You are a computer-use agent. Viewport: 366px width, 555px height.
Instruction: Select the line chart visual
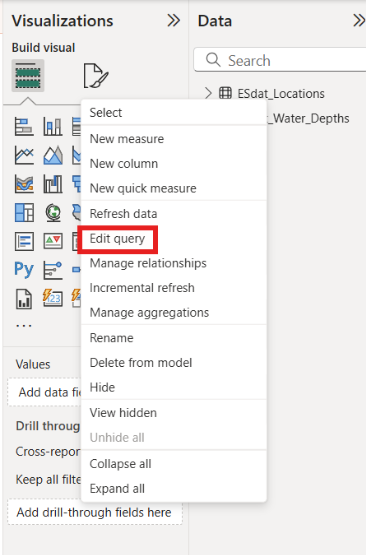24,155
